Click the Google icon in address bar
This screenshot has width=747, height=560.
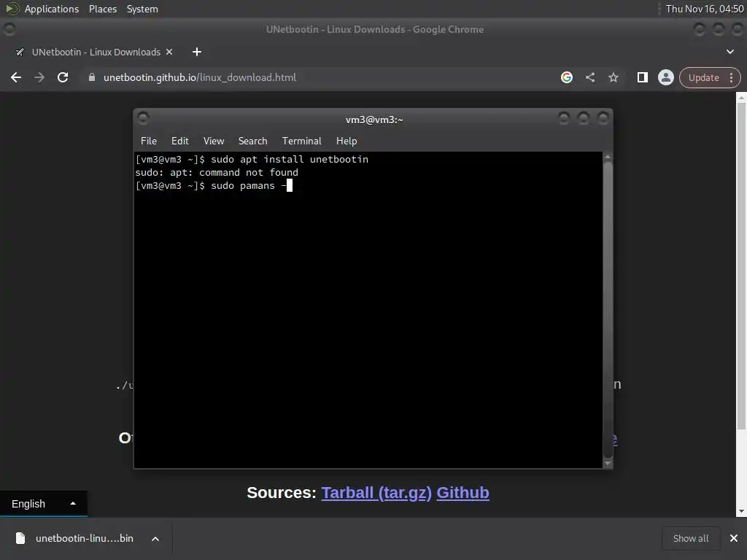(x=566, y=77)
